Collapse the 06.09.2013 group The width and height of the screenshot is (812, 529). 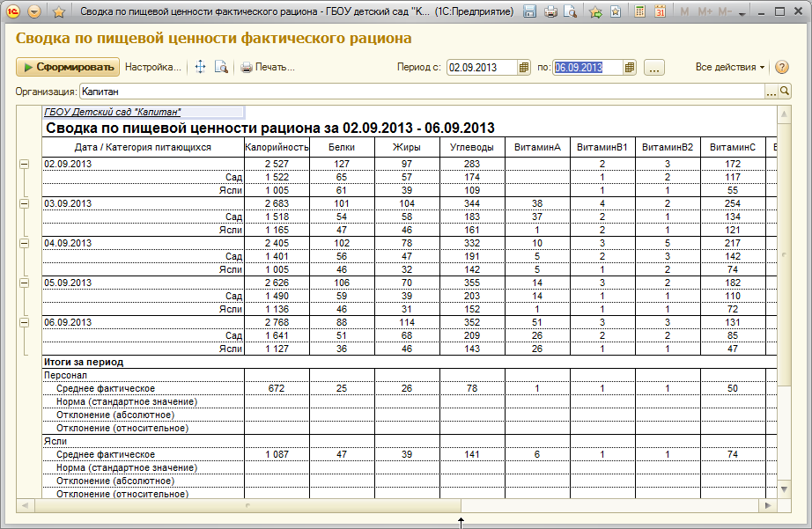[x=25, y=322]
